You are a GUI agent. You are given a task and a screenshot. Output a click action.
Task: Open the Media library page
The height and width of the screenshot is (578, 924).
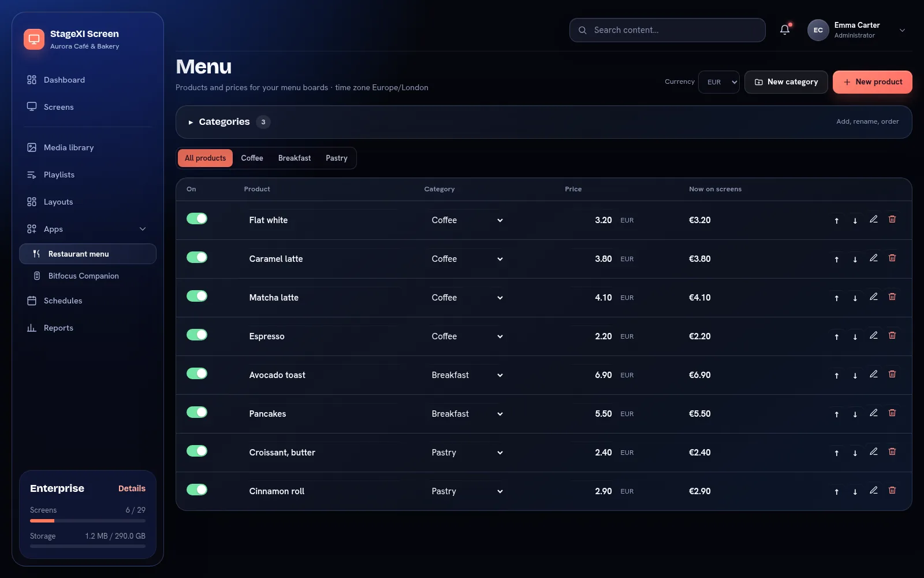pos(88,147)
